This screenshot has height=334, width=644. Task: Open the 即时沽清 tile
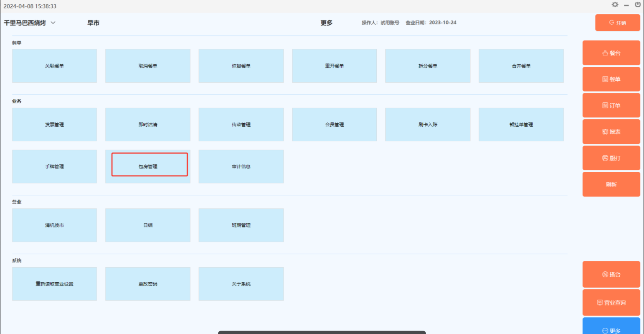(148, 125)
